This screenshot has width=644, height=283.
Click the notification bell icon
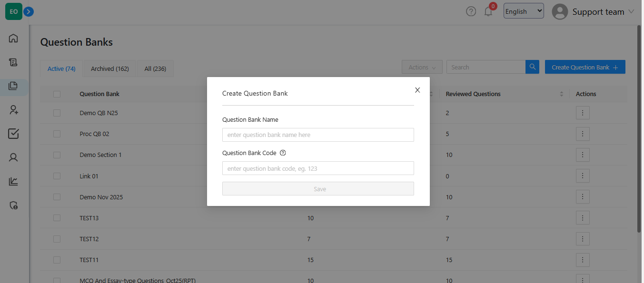[488, 12]
